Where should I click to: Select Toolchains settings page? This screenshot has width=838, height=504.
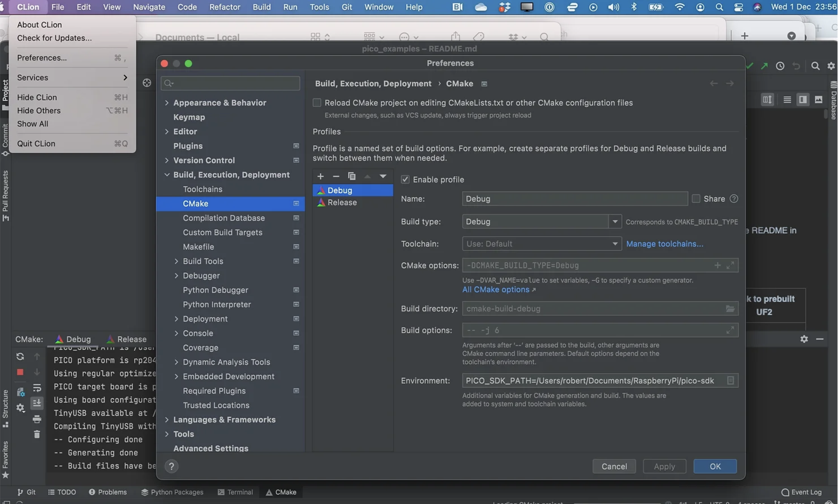[230, 189]
